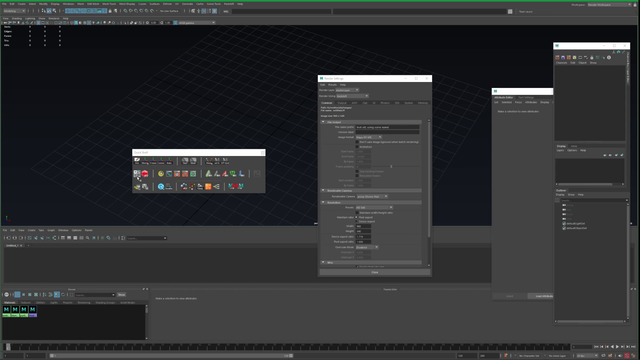
Task: Click the first material swatch in Hypershade browser
Action: point(6,311)
